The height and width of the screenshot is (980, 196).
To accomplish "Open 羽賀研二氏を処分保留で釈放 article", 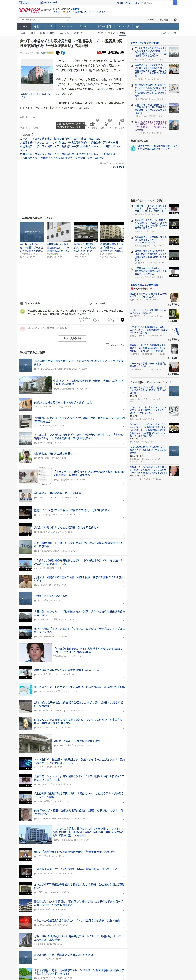I will click(51, 596).
